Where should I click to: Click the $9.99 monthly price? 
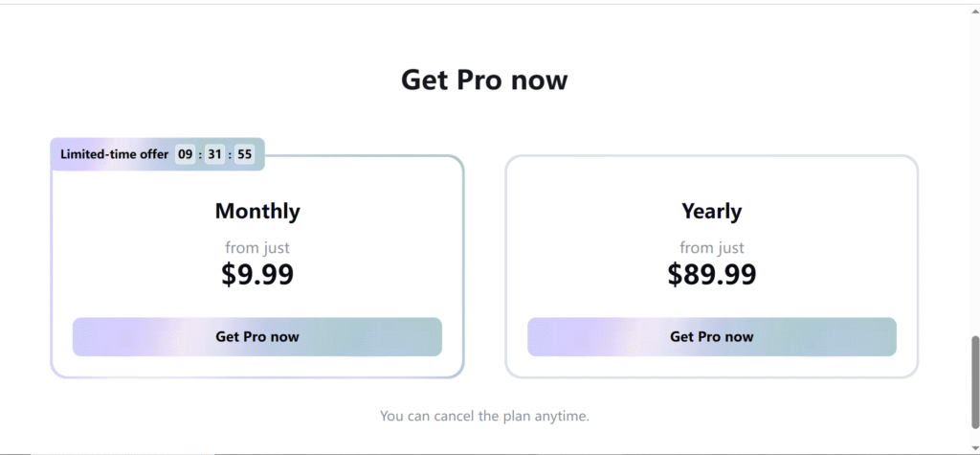pyautogui.click(x=257, y=275)
